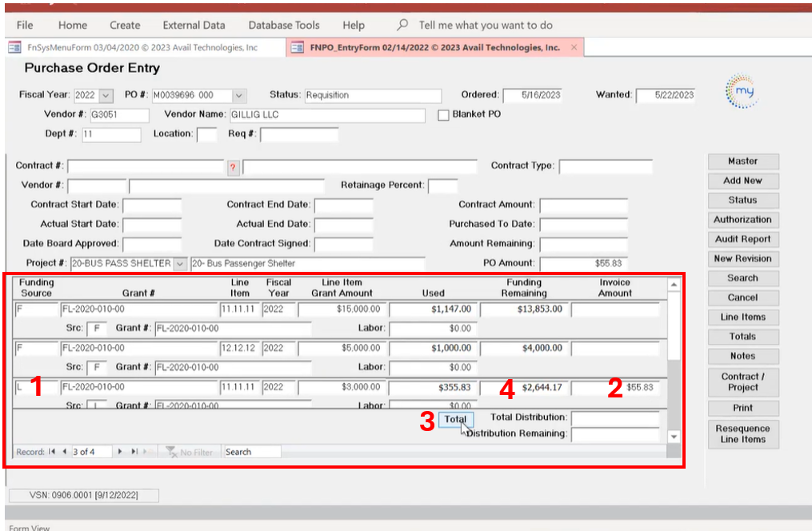812x531 pixels.
Task: Go to first record in navigator
Action: [52, 452]
